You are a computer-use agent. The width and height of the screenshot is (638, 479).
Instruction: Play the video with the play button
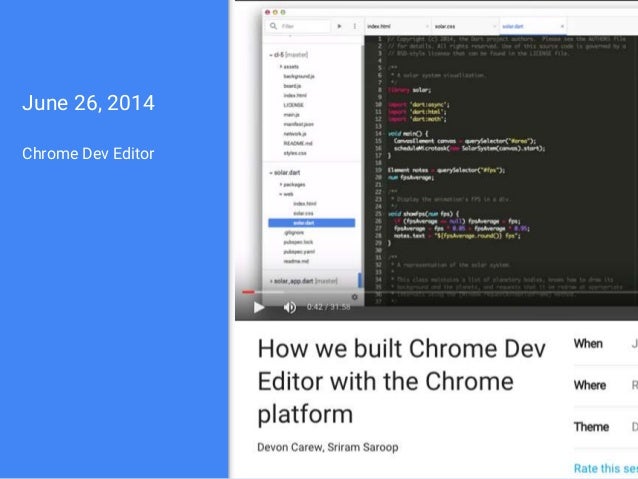point(259,307)
